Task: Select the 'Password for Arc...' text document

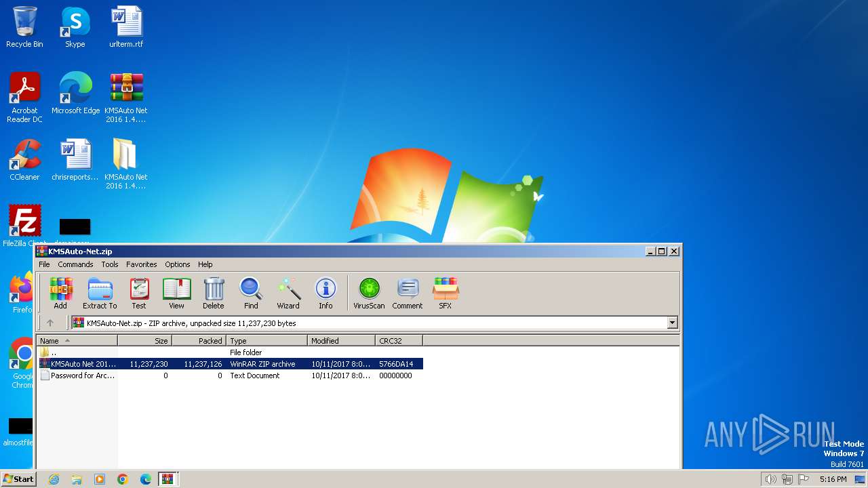Action: [230, 375]
